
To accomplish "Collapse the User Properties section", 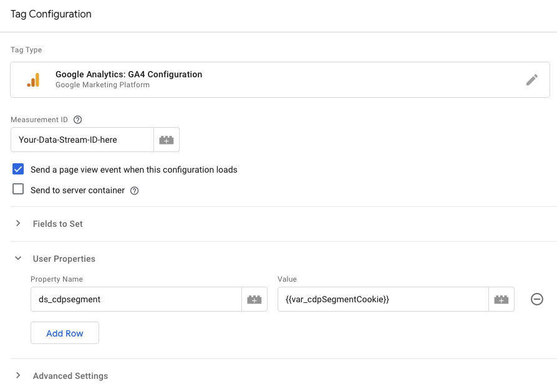I will coord(18,258).
